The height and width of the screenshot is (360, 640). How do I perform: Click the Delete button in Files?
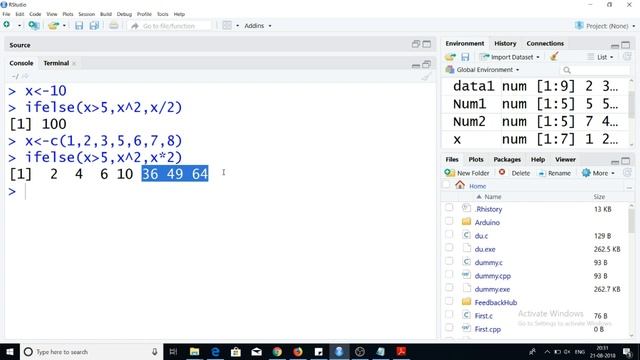514,173
